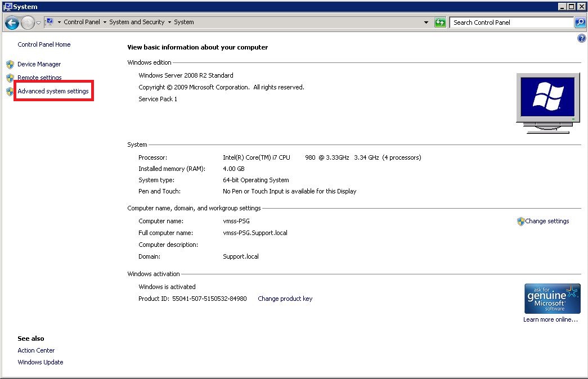Click the processor value Intel(R) Core(TM) i7
588x379 pixels.
(257, 157)
